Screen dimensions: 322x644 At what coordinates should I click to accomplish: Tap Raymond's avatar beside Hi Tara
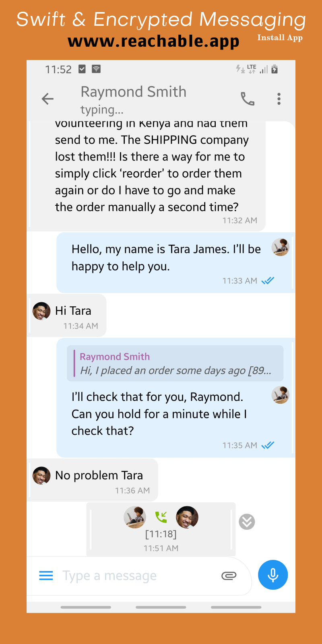[41, 311]
